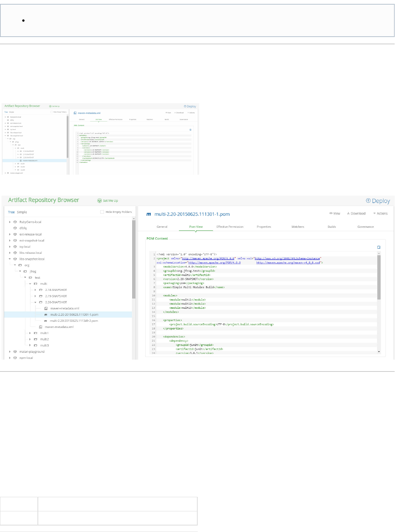Click the multi2 folder icon
The height and width of the screenshot is (532, 395).
pyautogui.click(x=36, y=339)
